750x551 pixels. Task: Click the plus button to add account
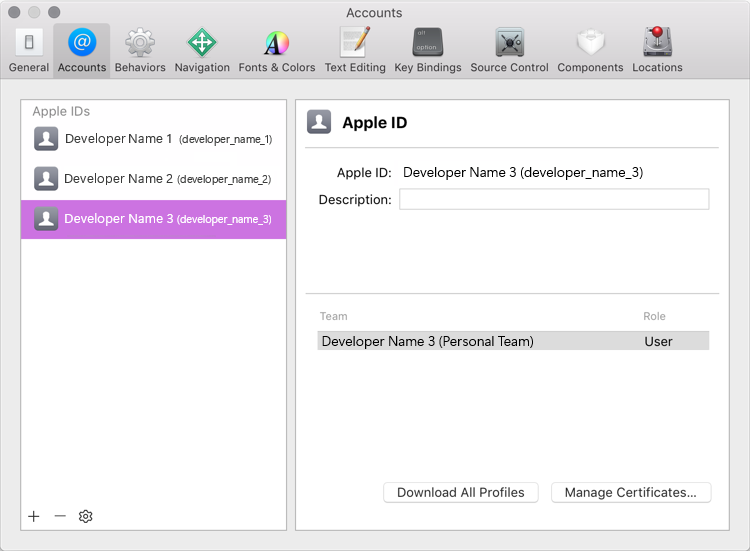click(x=34, y=516)
